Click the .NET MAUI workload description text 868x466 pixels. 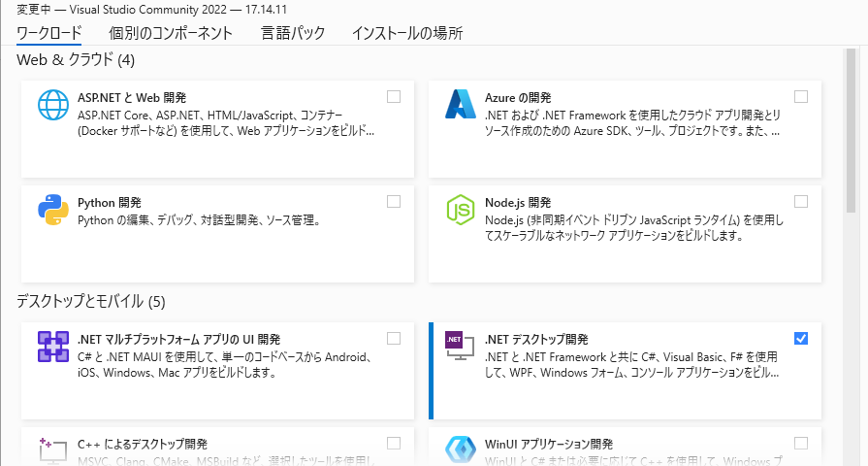tap(225, 365)
